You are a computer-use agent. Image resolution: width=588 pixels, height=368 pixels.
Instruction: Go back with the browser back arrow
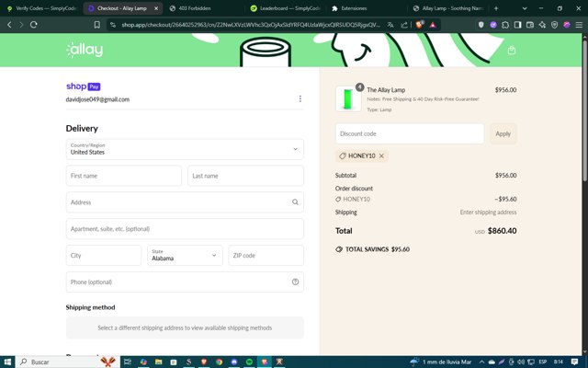point(10,25)
